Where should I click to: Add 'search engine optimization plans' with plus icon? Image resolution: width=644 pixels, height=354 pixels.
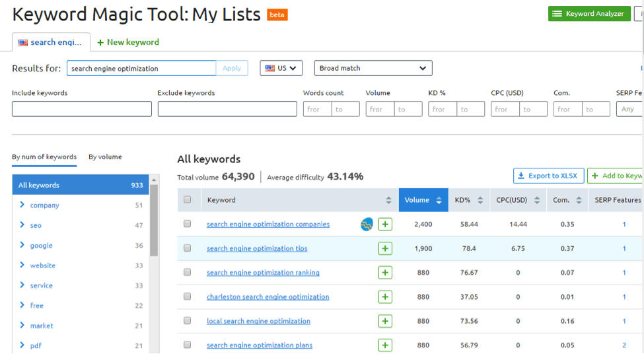(385, 345)
